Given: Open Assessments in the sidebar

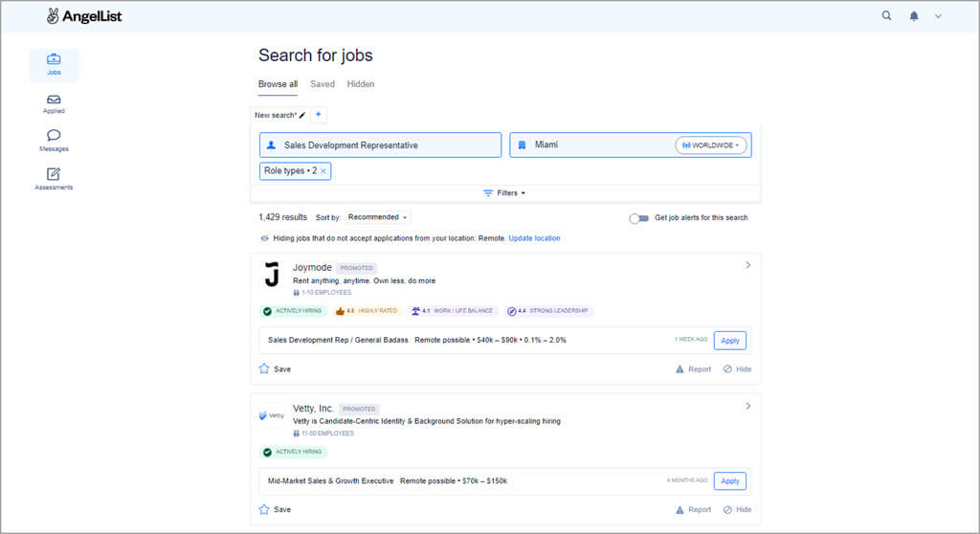Looking at the screenshot, I should coord(54,174).
